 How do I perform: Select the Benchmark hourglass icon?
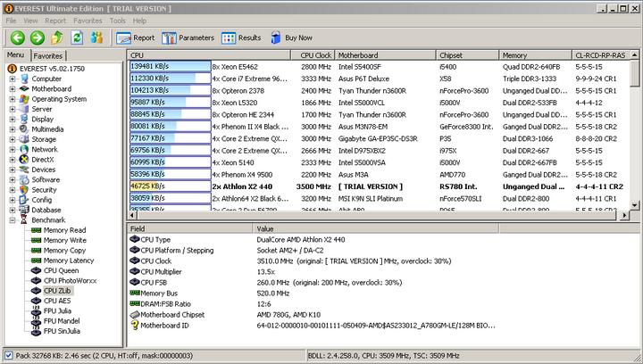tap(24, 219)
